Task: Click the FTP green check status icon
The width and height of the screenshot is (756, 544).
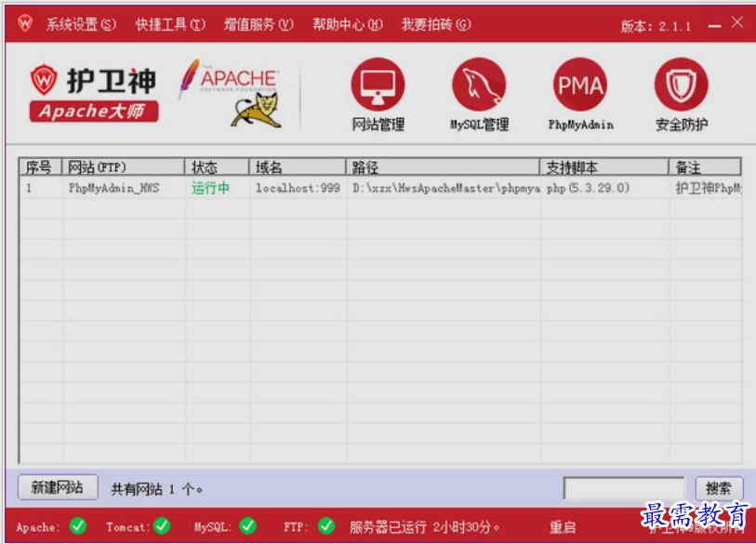Action: [x=326, y=525]
